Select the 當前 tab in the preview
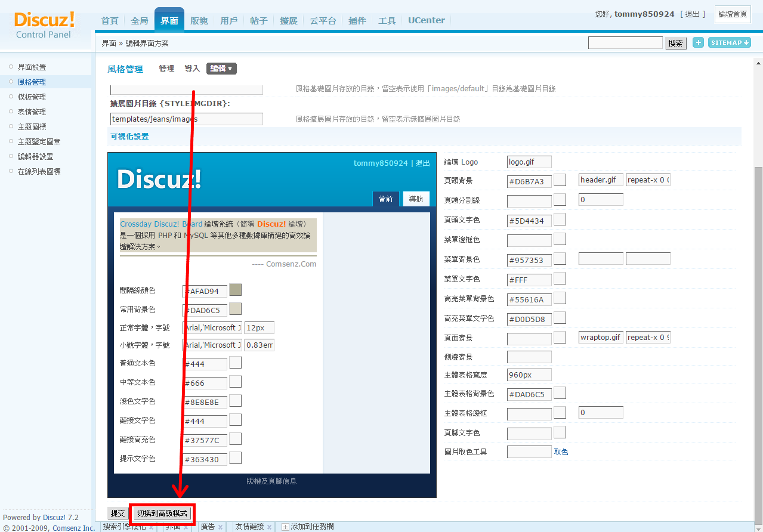Screen dimensions: 763x532 click(x=386, y=199)
